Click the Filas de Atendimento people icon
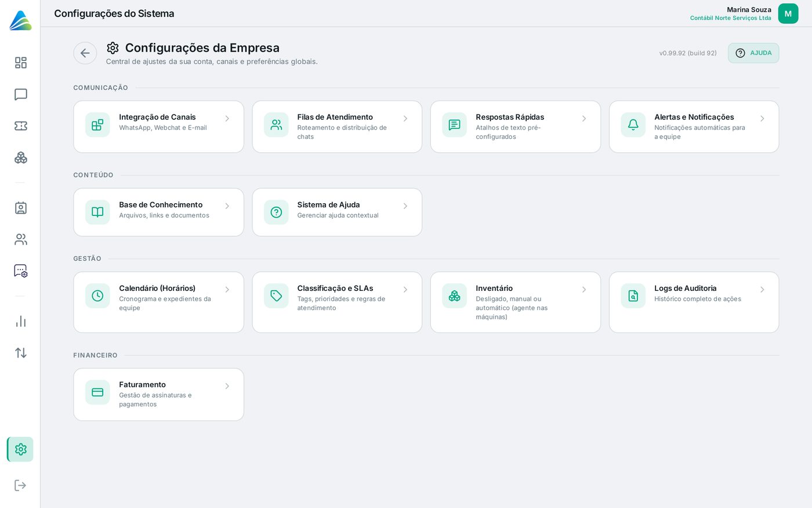Screen dimensions: 812x508 (276, 125)
